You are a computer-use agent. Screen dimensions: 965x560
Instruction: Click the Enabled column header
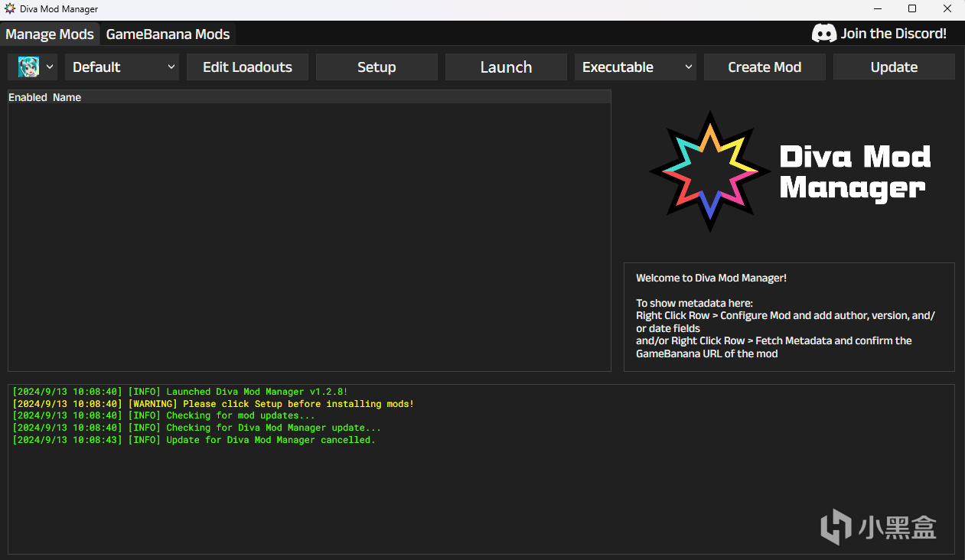click(28, 97)
